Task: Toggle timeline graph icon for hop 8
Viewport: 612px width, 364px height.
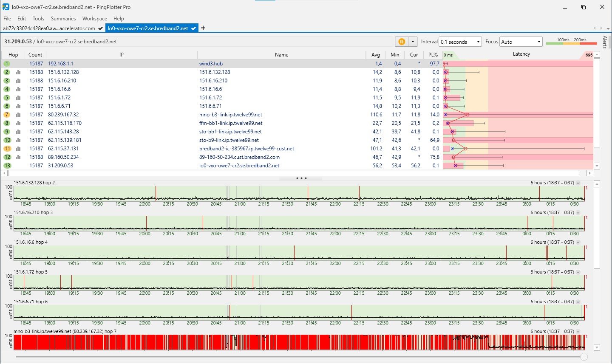Action: click(x=18, y=123)
